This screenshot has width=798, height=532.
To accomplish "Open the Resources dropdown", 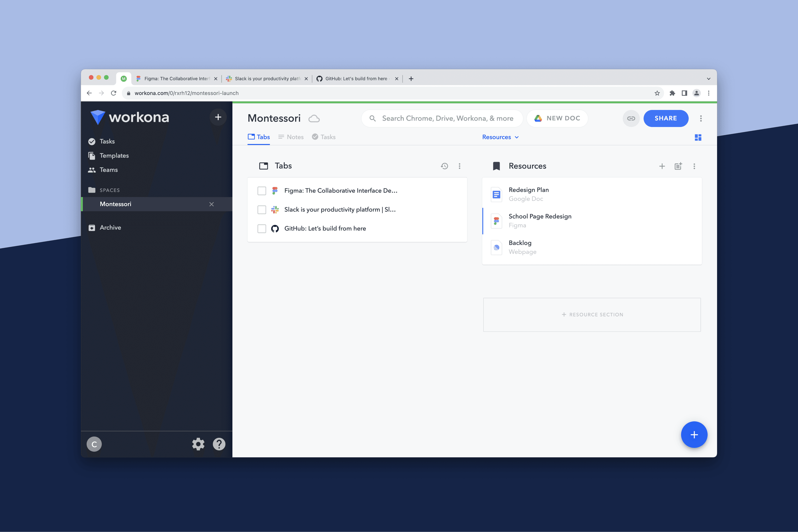I will coord(501,137).
